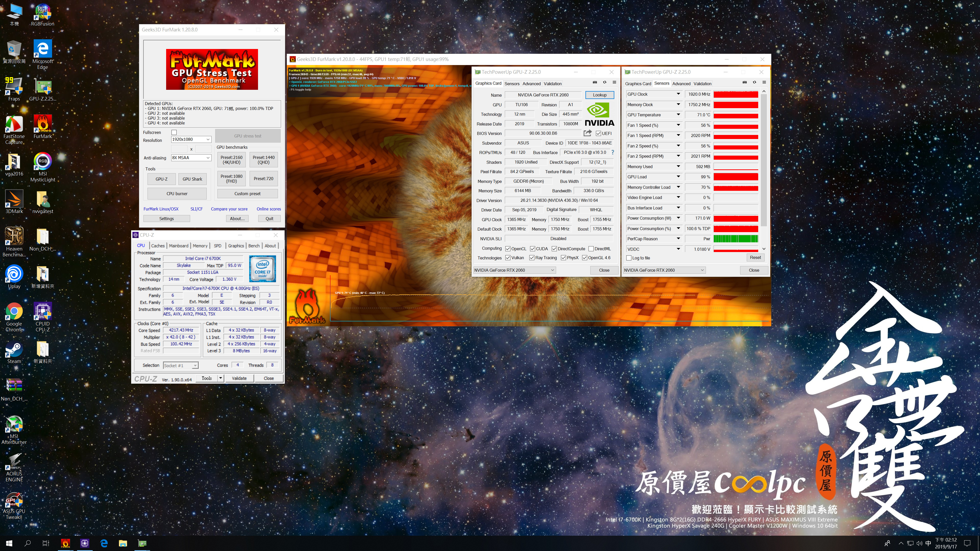Toggle Ray Tracing checkbox in GPU-Z
Viewport: 980px width, 551px height.
click(x=532, y=258)
